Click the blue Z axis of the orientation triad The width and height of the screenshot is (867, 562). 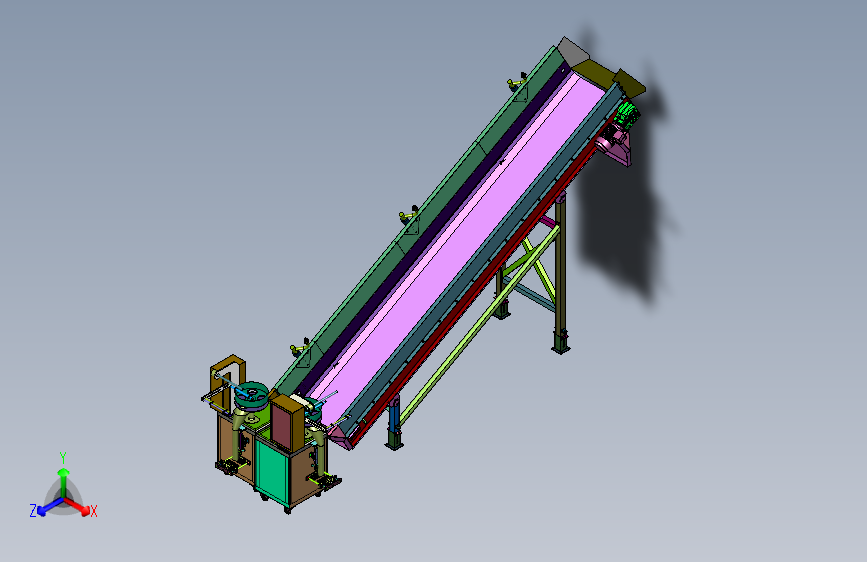(x=50, y=507)
